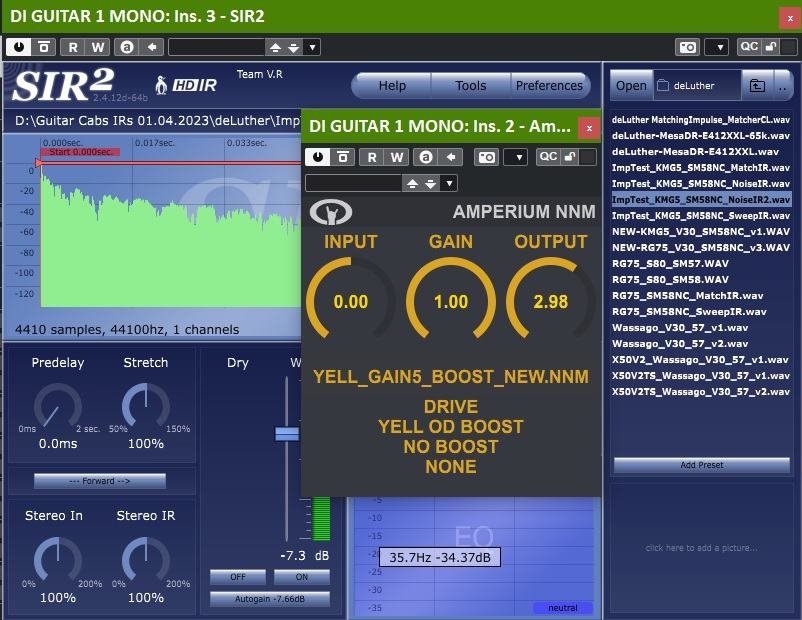Show SIR2 Quick Controls (QC) button
The image size is (802, 620).
[749, 47]
